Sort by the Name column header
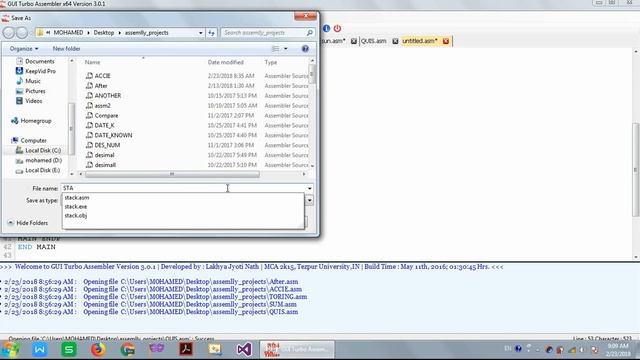 [x=92, y=62]
